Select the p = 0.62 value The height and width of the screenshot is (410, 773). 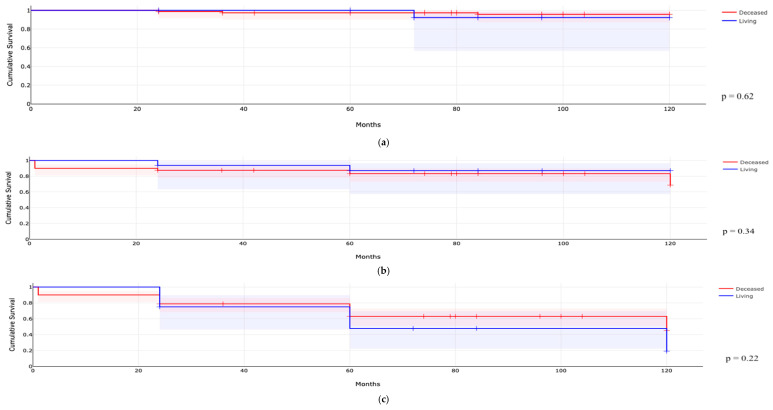tap(738, 97)
